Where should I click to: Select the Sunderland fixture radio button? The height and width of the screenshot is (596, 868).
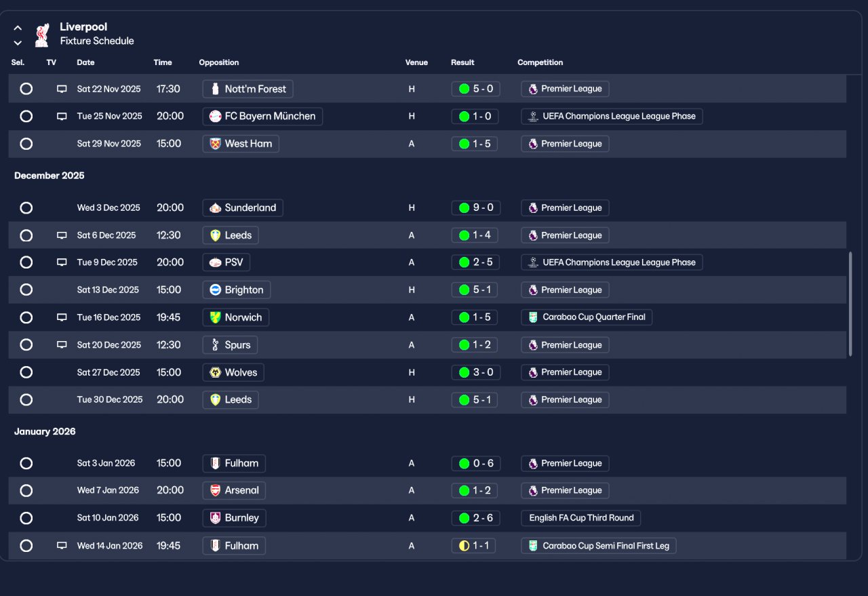click(26, 207)
